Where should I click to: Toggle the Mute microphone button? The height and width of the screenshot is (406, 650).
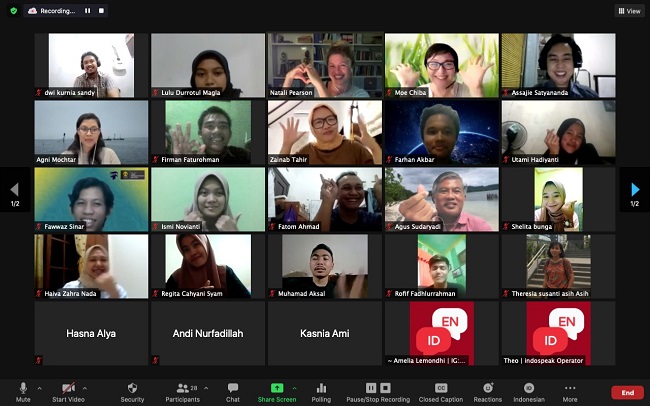pos(23,390)
